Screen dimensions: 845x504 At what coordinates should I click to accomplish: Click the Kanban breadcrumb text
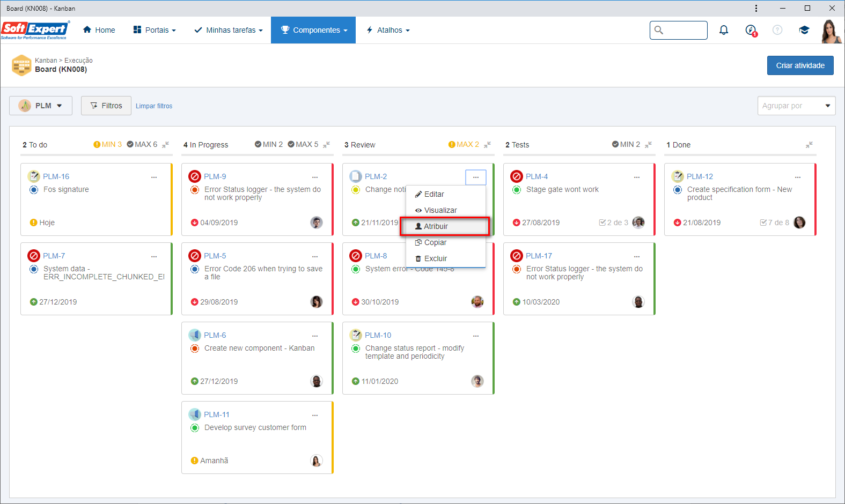pyautogui.click(x=46, y=61)
